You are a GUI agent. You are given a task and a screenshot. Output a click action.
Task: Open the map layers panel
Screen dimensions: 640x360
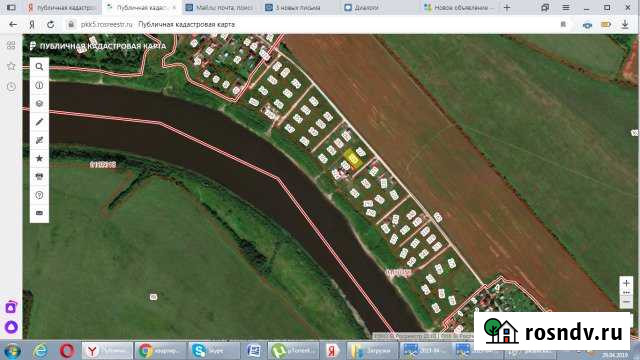pyautogui.click(x=39, y=104)
